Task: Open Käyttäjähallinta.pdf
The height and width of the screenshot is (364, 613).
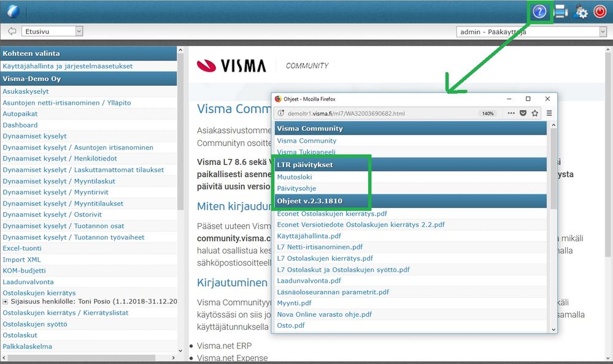Action: coord(309,236)
